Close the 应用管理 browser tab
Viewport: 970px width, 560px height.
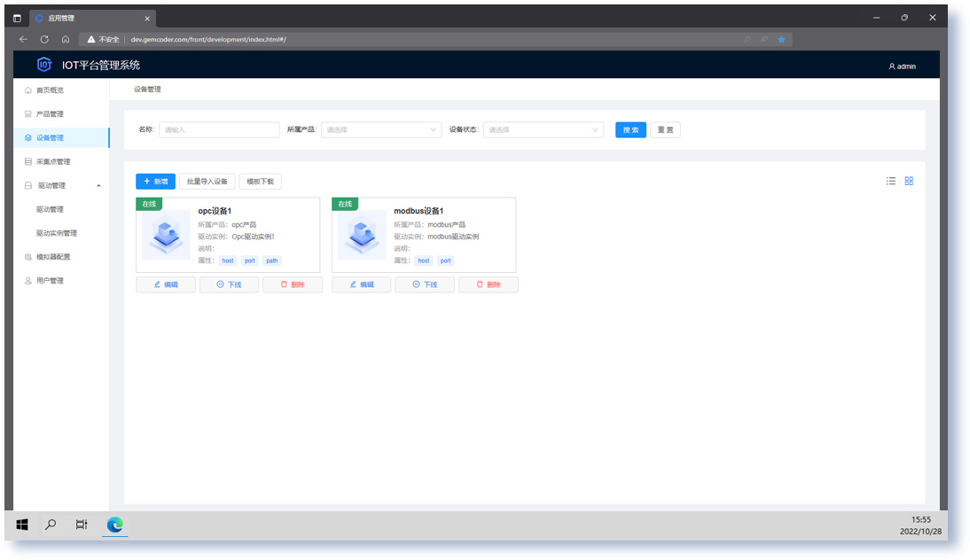(147, 19)
